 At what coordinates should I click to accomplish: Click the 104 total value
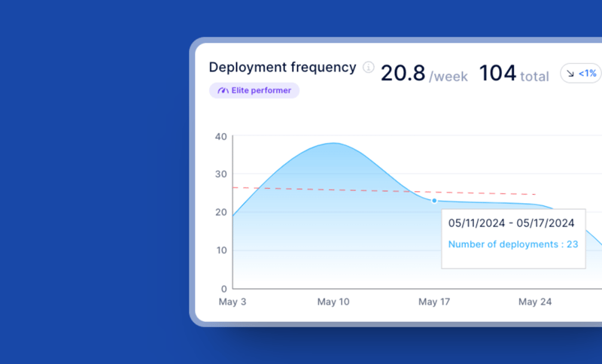tap(514, 73)
